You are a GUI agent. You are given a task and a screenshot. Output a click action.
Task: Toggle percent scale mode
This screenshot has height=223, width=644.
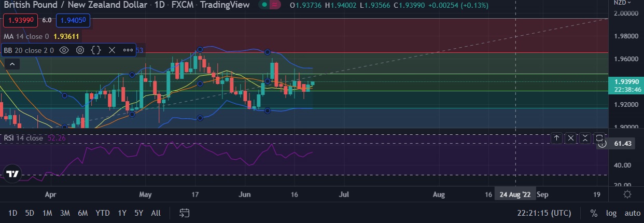tap(594, 213)
